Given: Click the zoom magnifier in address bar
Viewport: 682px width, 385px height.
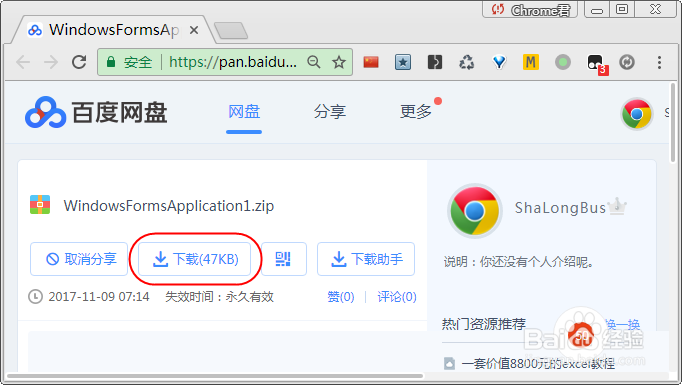Looking at the screenshot, I should click(x=314, y=62).
